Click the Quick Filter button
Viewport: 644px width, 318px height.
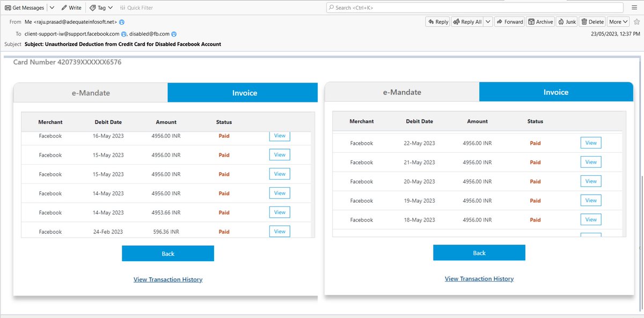pos(136,8)
